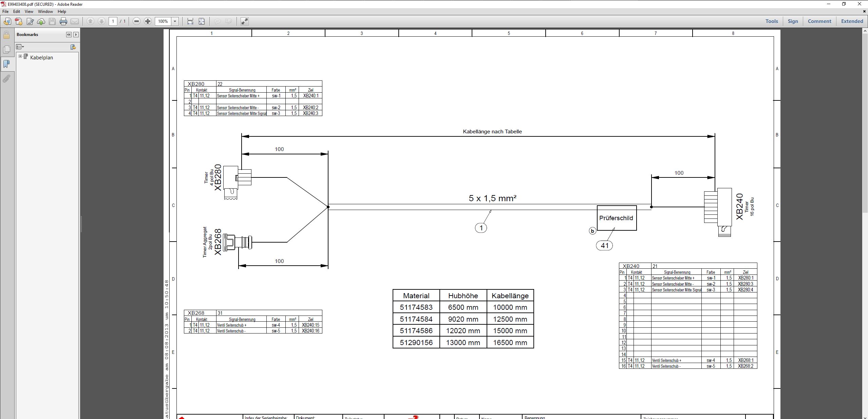Print the document with printer icon
This screenshot has height=419, width=868.
(x=63, y=21)
